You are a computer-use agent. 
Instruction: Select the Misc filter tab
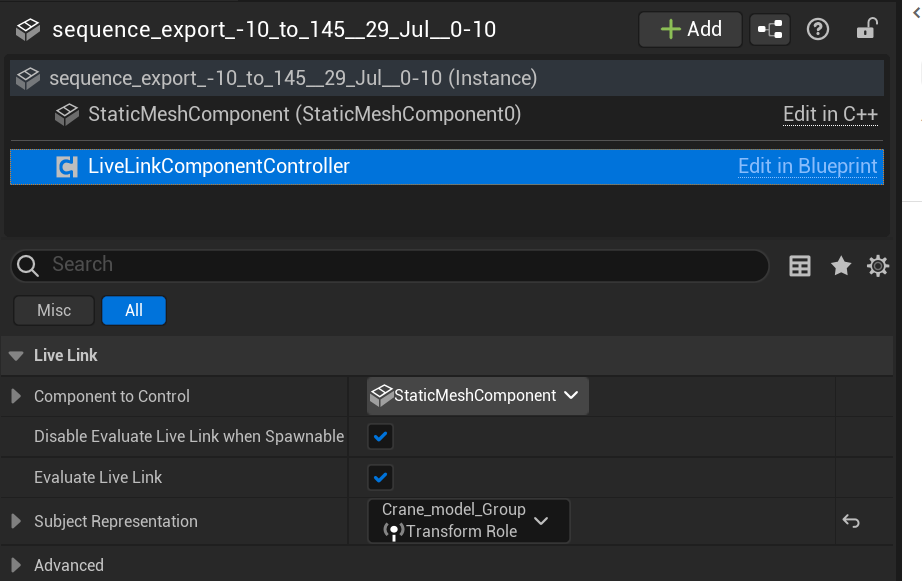point(54,310)
